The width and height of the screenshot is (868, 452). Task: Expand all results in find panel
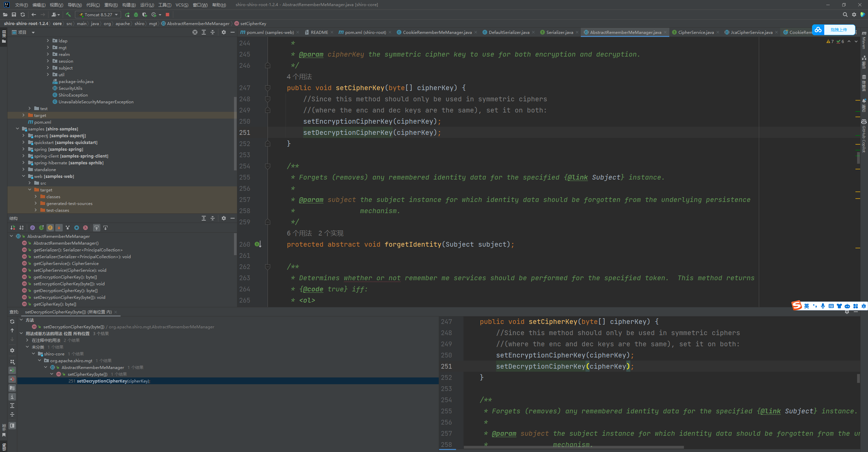[12, 406]
